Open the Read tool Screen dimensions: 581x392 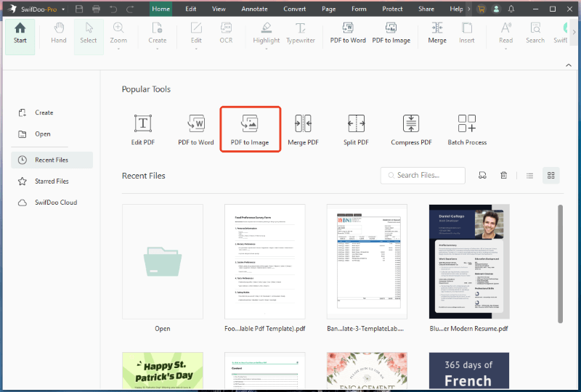point(505,35)
